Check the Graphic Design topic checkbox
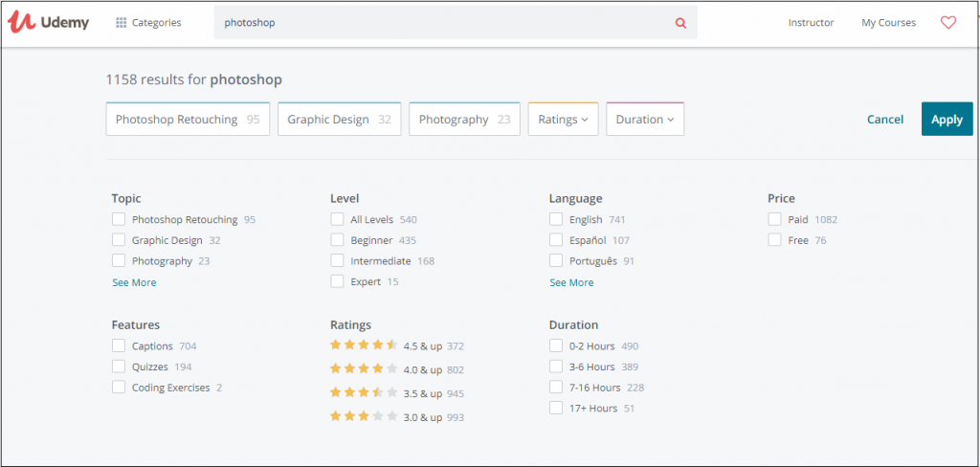The width and height of the screenshot is (980, 467). (119, 240)
